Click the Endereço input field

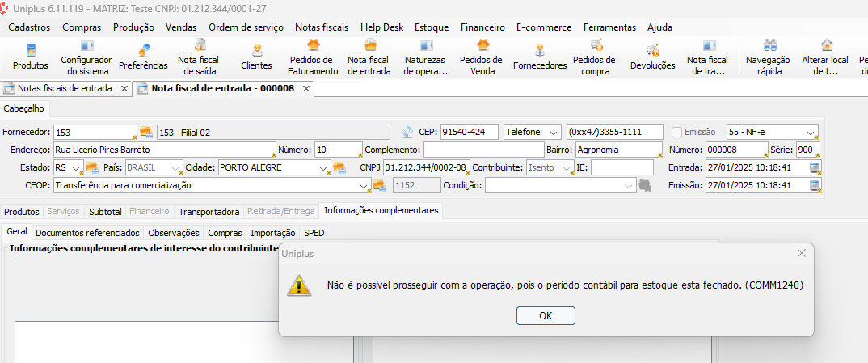[164, 150]
